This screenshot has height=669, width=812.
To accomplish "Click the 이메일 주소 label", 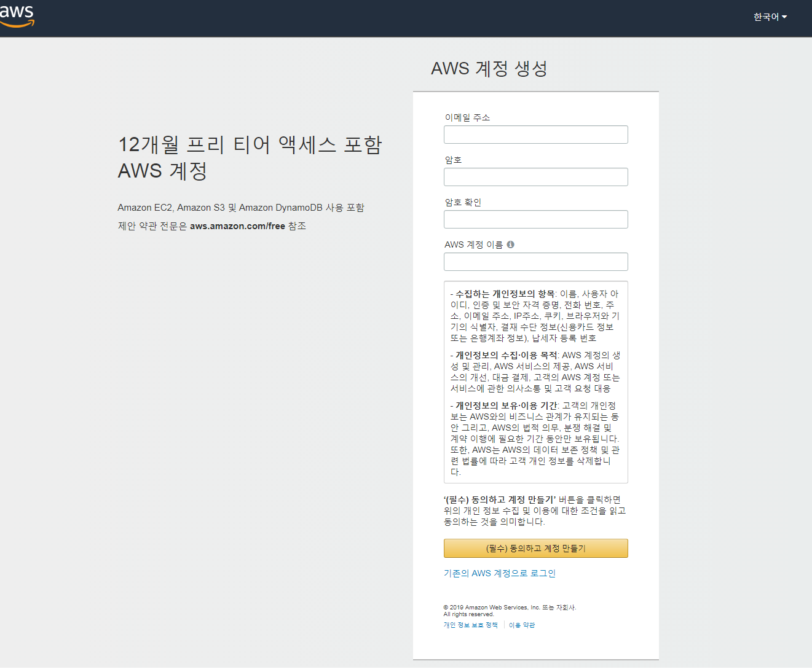I will point(467,117).
